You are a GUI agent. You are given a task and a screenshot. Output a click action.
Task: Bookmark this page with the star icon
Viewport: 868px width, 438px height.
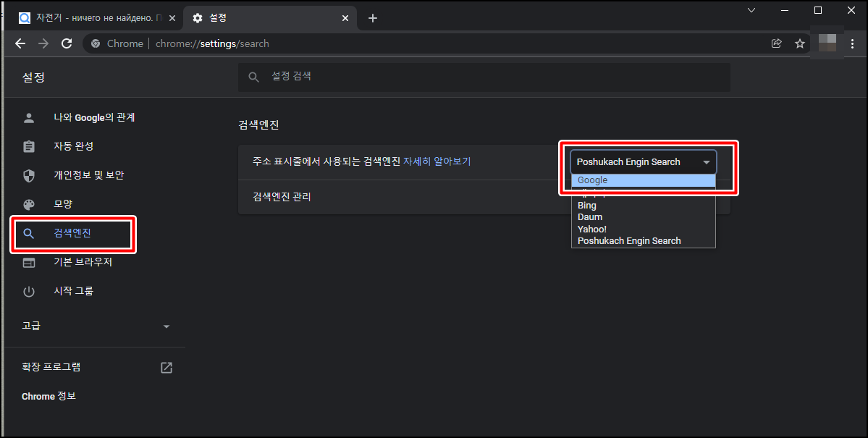point(799,43)
